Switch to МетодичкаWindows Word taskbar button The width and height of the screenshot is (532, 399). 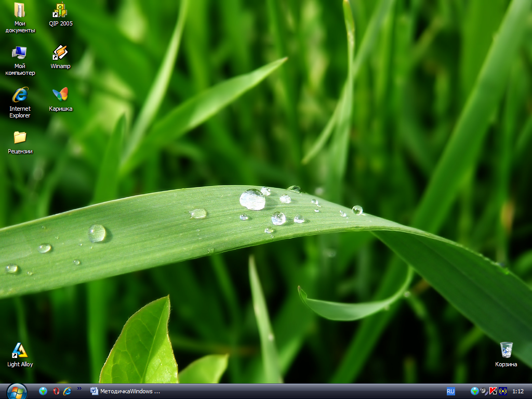(126, 391)
